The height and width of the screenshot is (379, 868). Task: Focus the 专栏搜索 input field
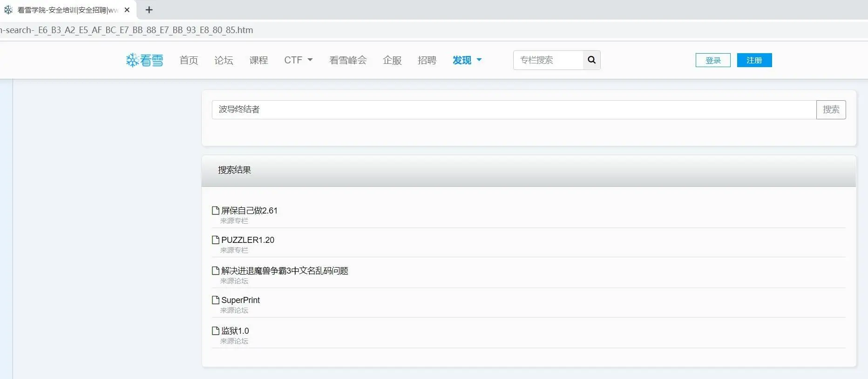coord(549,60)
